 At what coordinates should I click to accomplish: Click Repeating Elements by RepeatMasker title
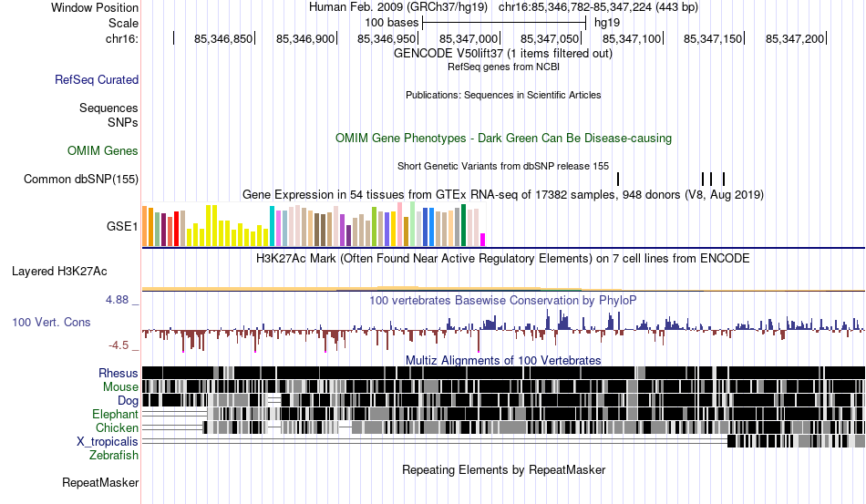point(503,469)
